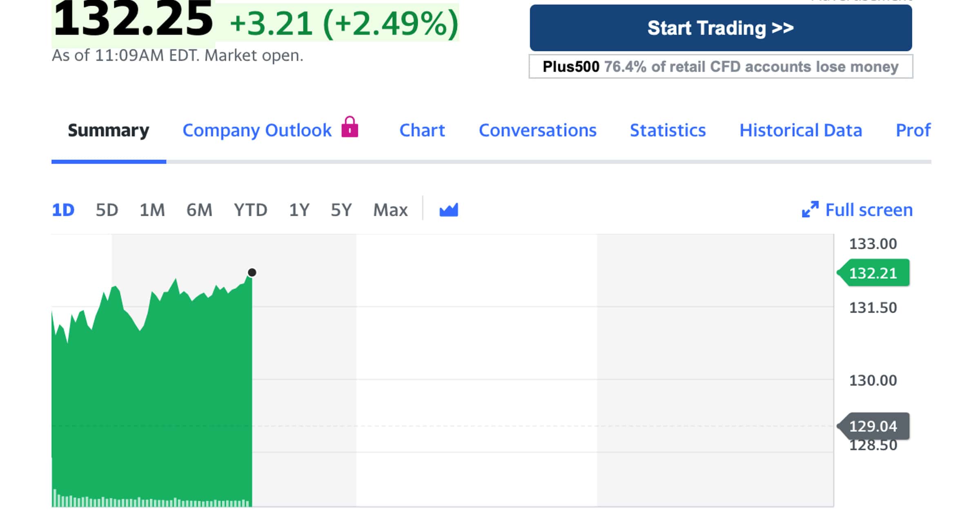The image size is (980, 514).
Task: Switch to the 5Y range
Action: tap(341, 210)
